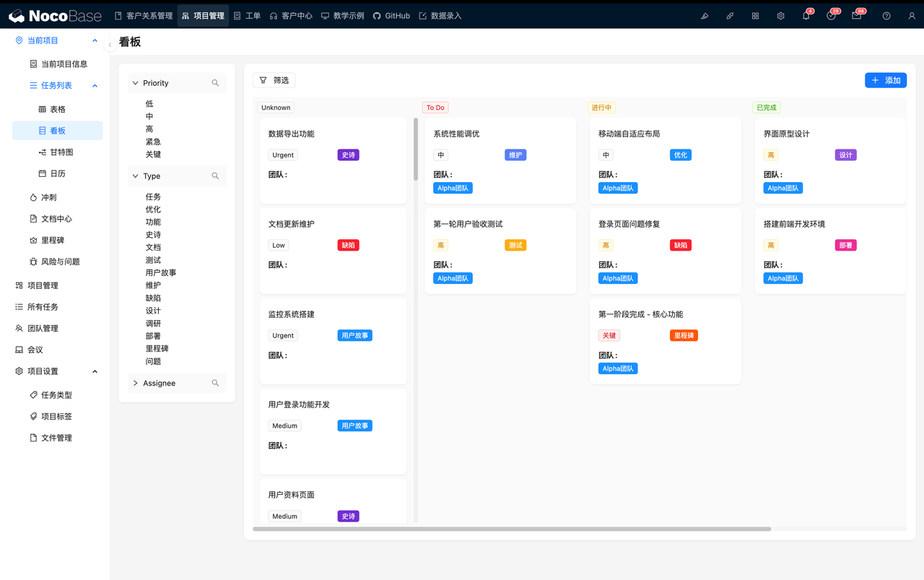
Task: Open the UI editor highlighter icon in top bar
Action: [x=705, y=15]
